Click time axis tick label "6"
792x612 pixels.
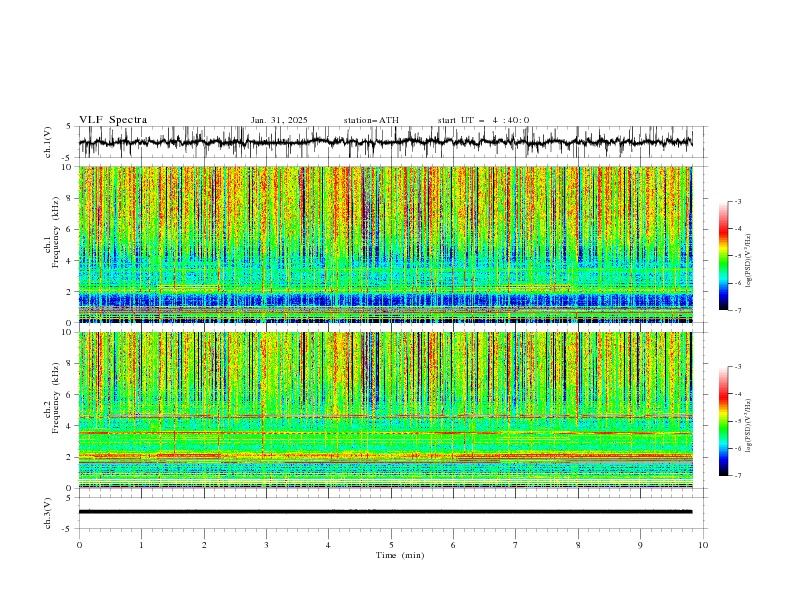453,545
